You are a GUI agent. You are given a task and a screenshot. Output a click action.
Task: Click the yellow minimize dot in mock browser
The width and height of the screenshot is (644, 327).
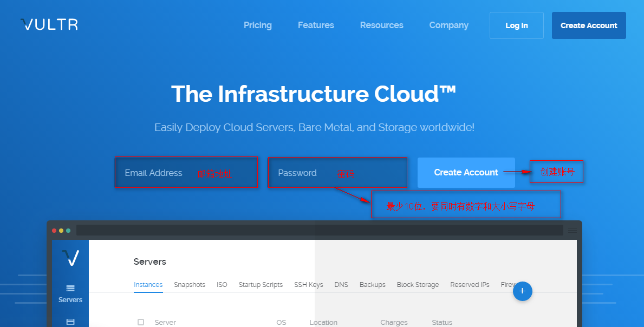[61, 231]
